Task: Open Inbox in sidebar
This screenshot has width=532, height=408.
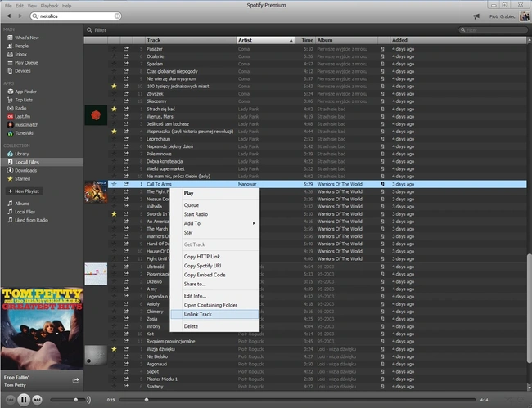Action: tap(17, 54)
